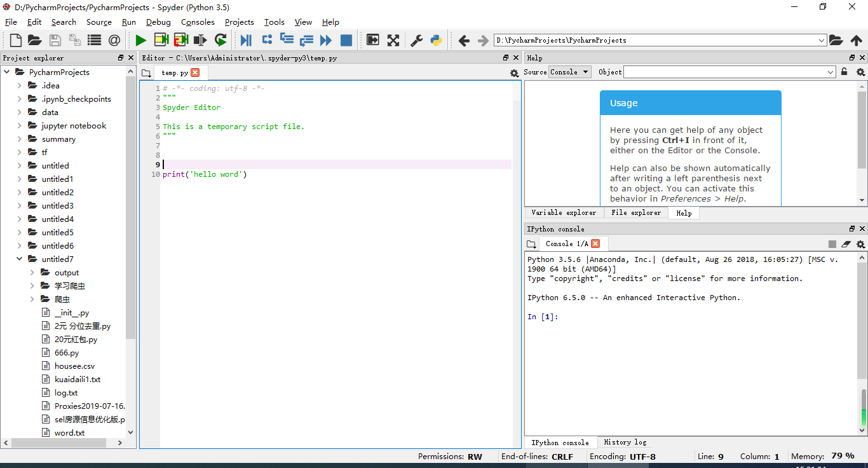Image resolution: width=868 pixels, height=468 pixels.
Task: Switch to the History log tab
Action: click(x=625, y=442)
